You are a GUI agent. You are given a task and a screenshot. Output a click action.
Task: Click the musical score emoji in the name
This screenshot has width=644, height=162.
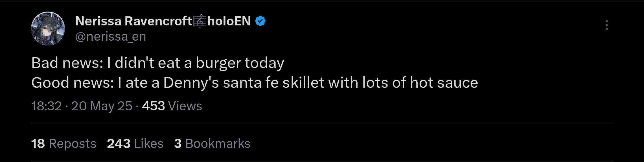pyautogui.click(x=200, y=21)
